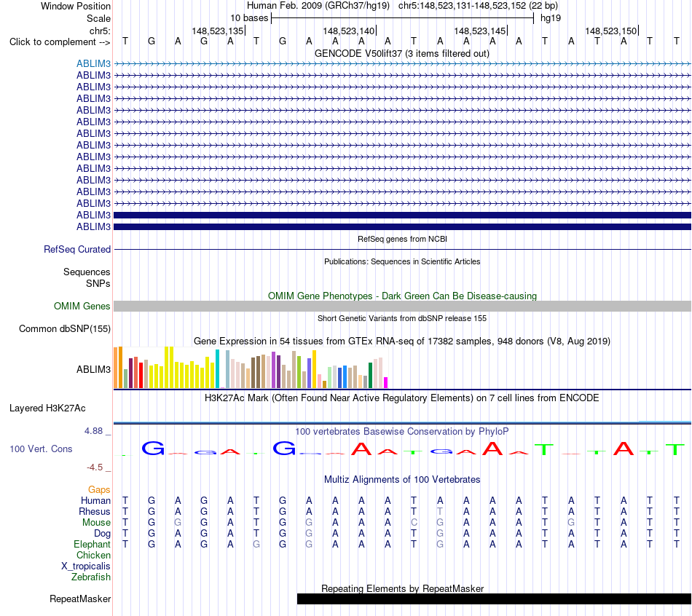Click the 'chr5:148,523,131-148,523,152 (22 bp)' position text
Viewport: 692px width, 616px height.
tap(478, 6)
